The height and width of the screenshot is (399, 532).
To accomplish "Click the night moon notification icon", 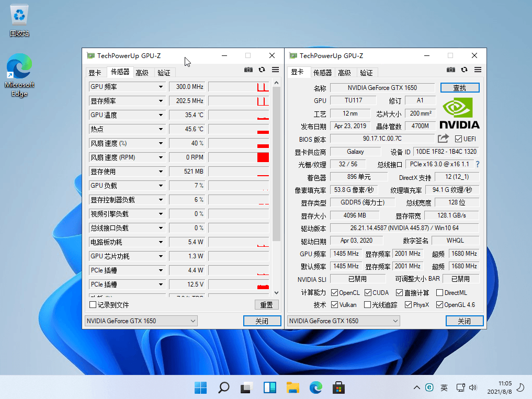I will point(520,387).
